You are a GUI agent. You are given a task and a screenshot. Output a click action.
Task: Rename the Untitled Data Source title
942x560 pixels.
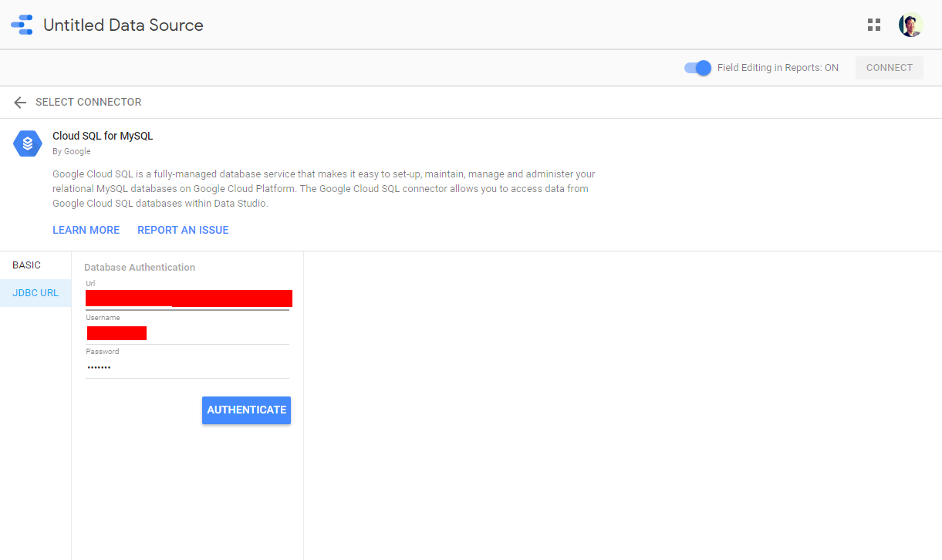click(x=123, y=25)
